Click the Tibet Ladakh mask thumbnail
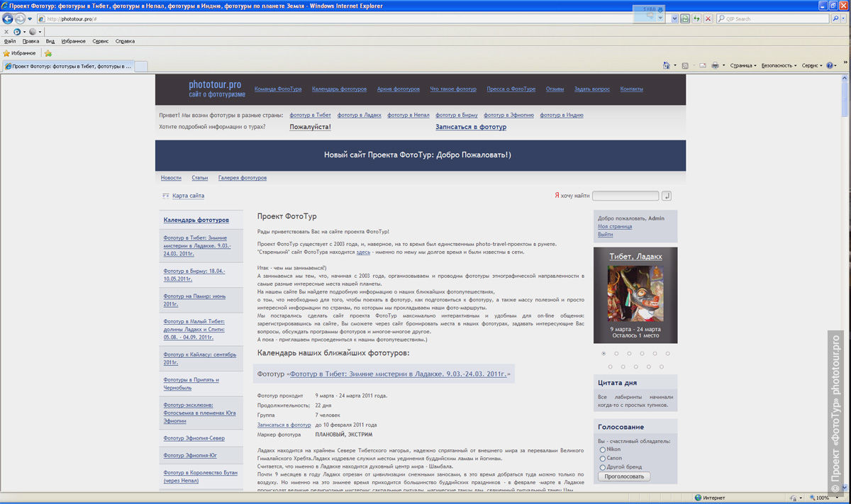This screenshot has width=851, height=504. 635,293
